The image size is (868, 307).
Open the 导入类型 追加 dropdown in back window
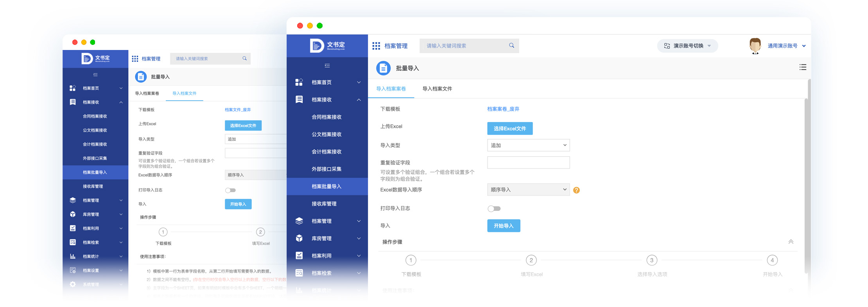point(256,139)
